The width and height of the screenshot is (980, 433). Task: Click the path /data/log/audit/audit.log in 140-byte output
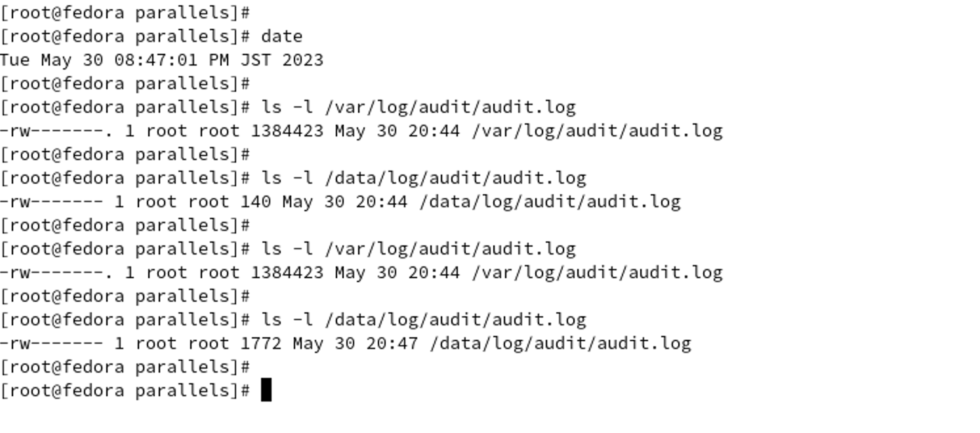pyautogui.click(x=550, y=201)
